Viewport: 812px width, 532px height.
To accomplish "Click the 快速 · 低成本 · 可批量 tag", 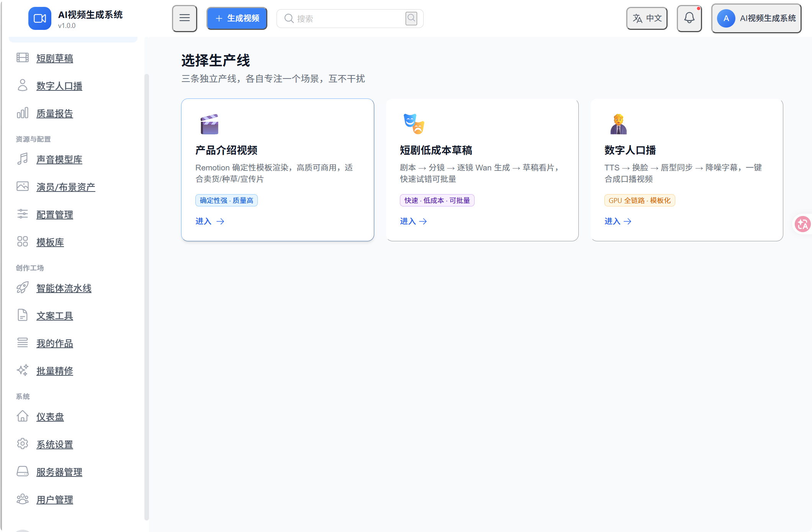I will [x=437, y=201].
